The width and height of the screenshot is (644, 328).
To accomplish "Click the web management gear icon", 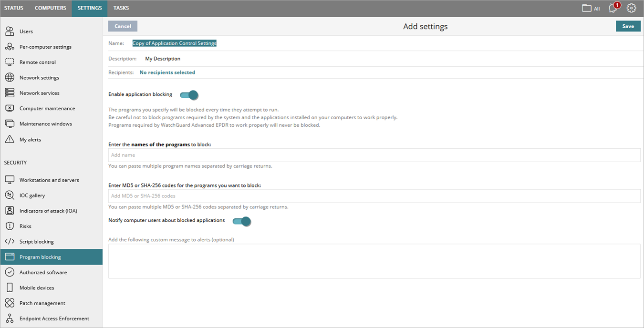I will 632,8.
